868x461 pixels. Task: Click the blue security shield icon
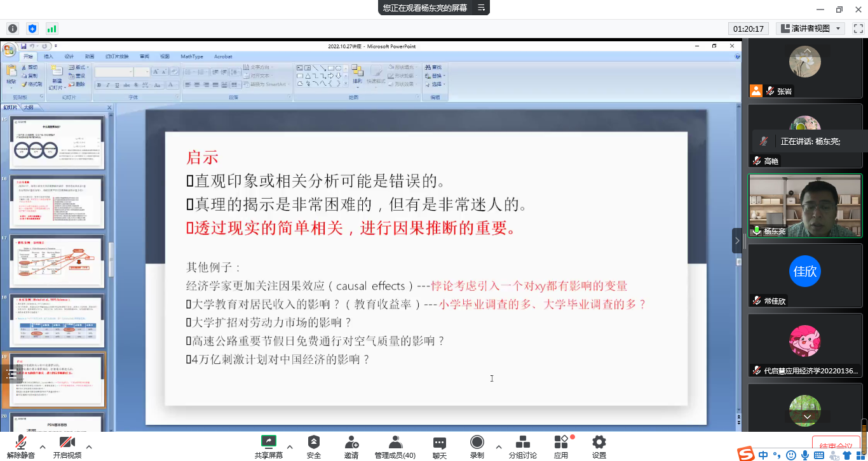pos(32,29)
